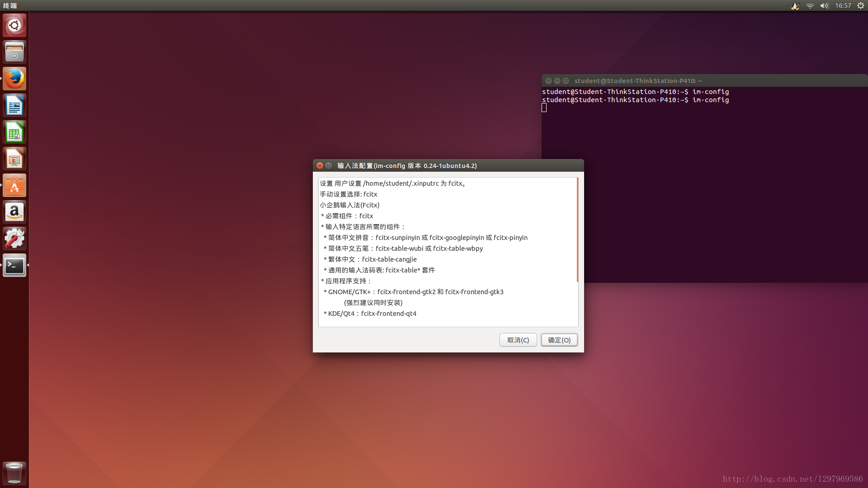Click line '* 必需组件：fcitx'
Image resolution: width=868 pixels, height=488 pixels.
coord(347,216)
